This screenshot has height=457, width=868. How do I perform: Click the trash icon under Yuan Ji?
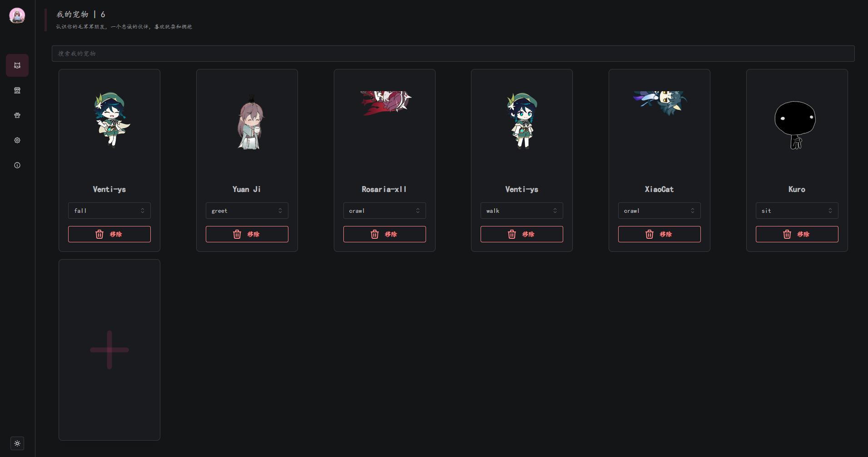point(237,234)
